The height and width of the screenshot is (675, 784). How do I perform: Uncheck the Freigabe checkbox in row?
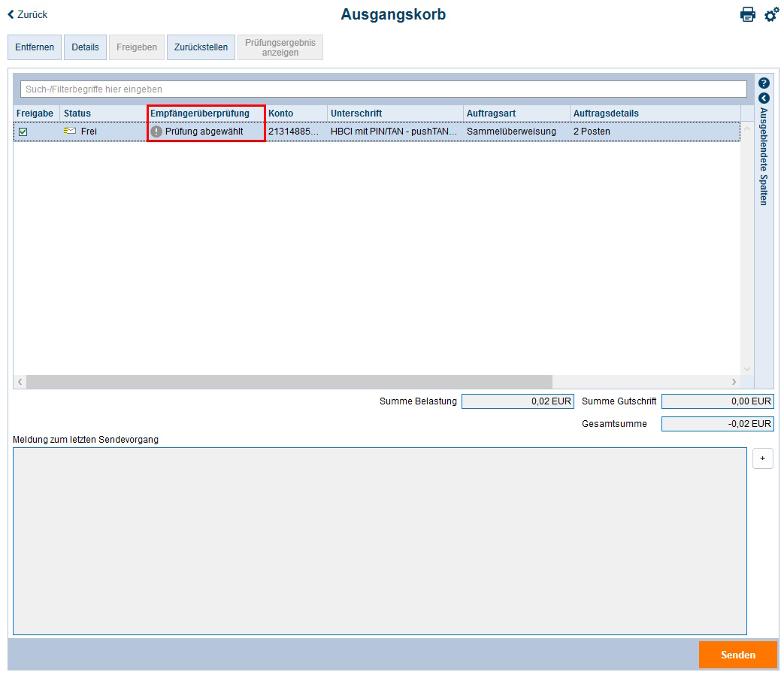click(x=23, y=132)
